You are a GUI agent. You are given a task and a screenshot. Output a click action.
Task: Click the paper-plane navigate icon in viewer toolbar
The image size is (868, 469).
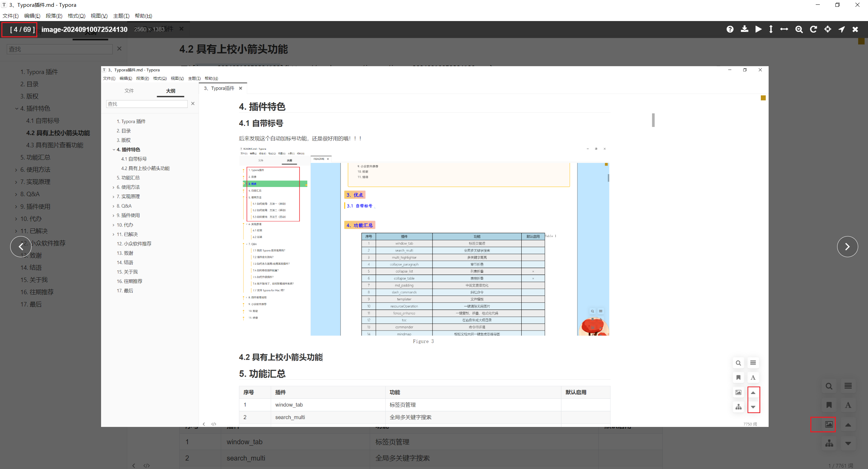(x=841, y=29)
